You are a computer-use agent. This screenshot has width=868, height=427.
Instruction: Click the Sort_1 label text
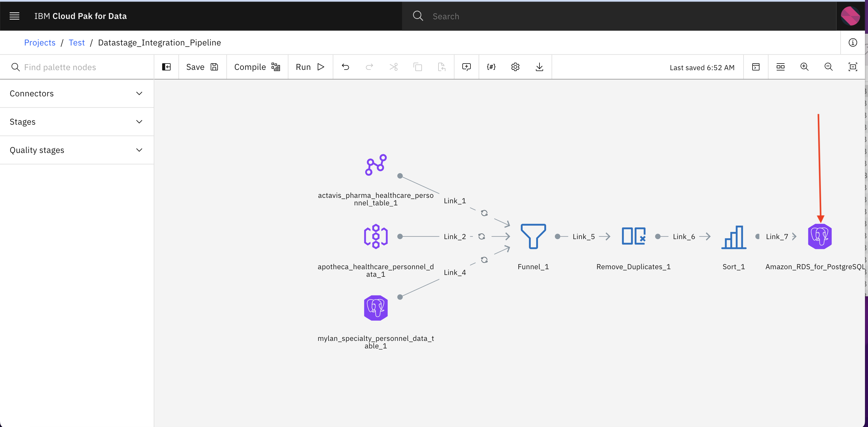pyautogui.click(x=734, y=267)
